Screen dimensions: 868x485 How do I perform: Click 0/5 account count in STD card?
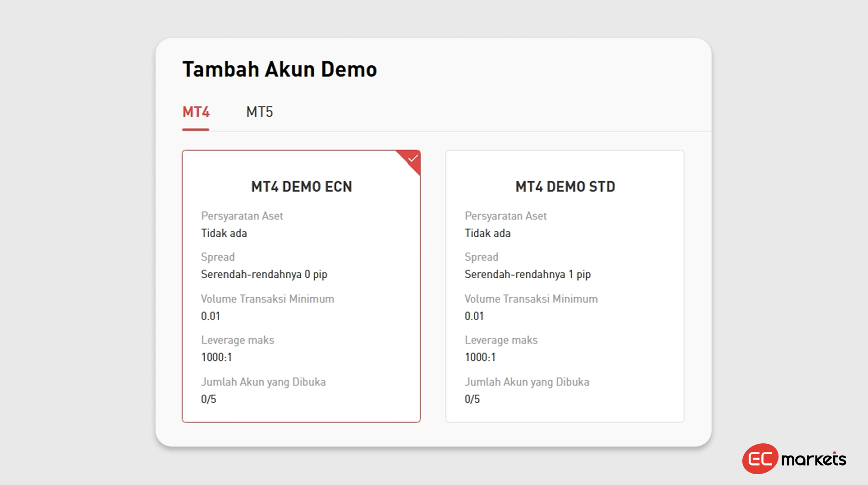pos(472,399)
